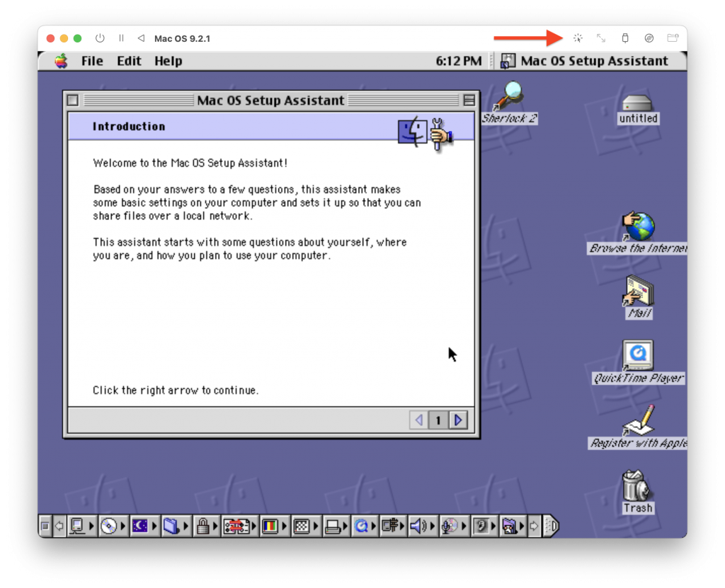725x588 pixels.
Task: Click the Mail desktop icon
Action: click(639, 291)
